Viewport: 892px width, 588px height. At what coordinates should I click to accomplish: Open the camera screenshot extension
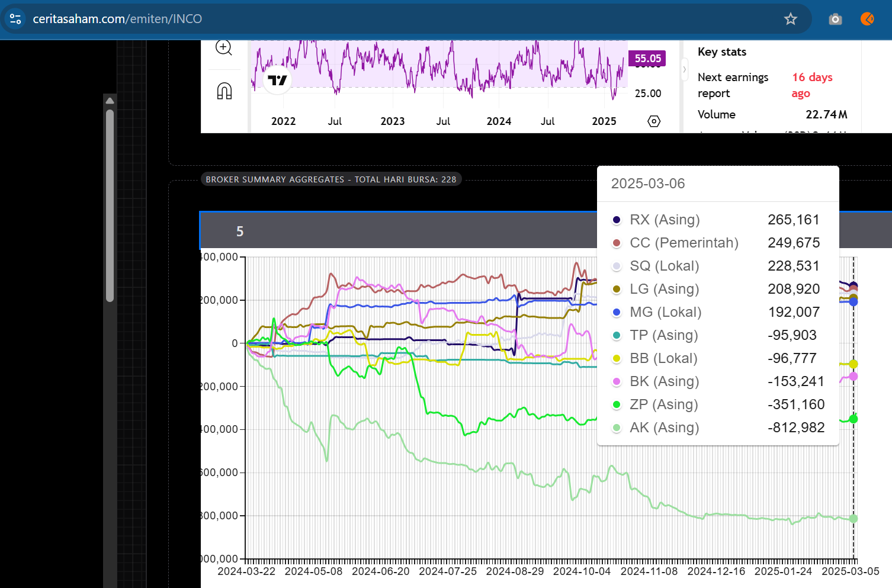point(835,19)
